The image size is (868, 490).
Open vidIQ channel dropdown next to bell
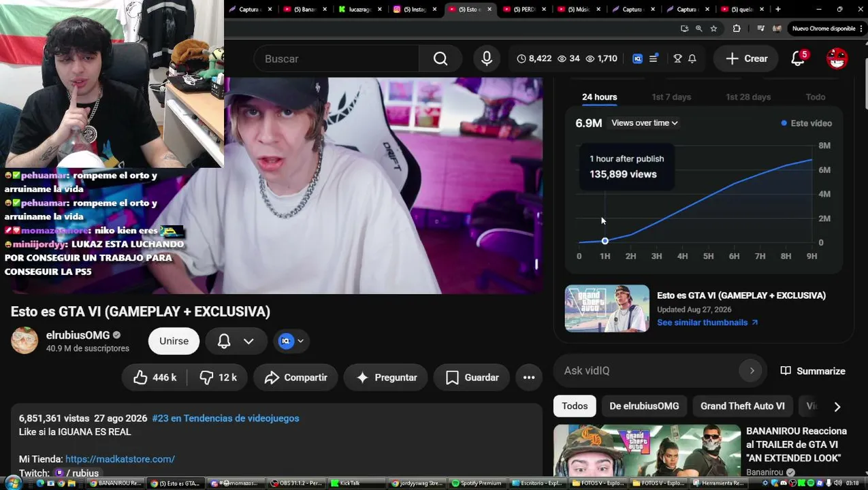[291, 341]
